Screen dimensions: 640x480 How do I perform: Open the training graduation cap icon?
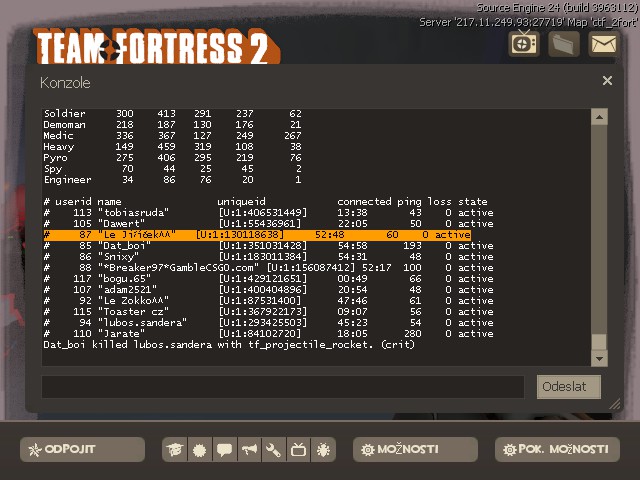175,450
